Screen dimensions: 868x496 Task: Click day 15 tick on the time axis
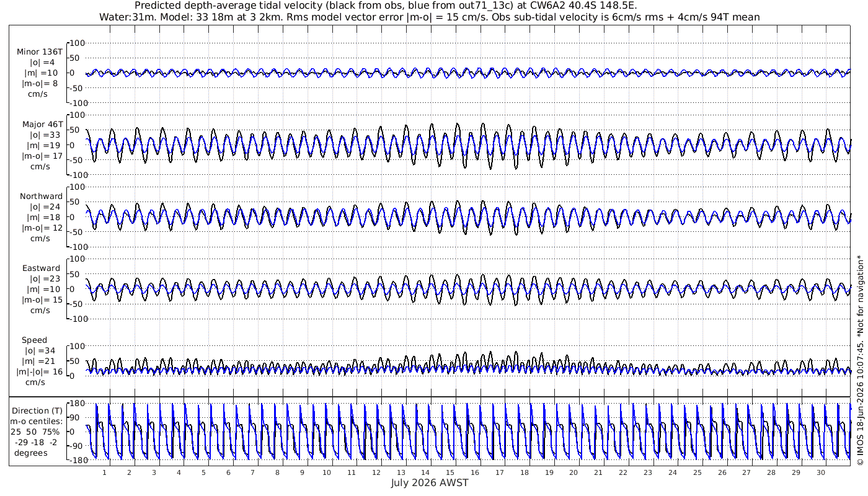coord(450,472)
